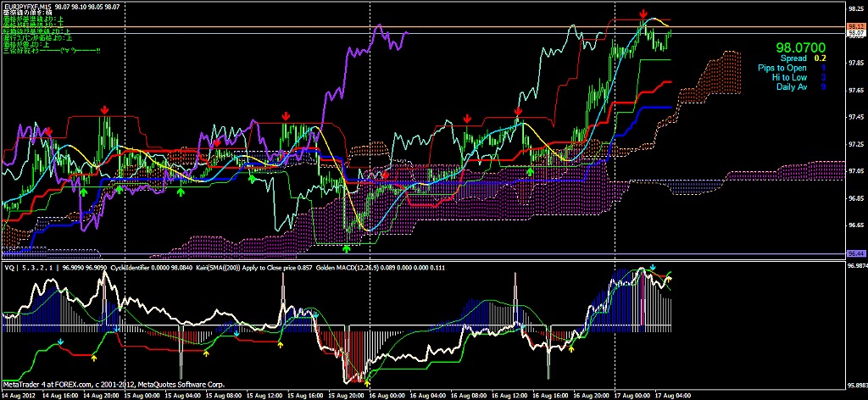Click the Daily Av label

pos(791,86)
